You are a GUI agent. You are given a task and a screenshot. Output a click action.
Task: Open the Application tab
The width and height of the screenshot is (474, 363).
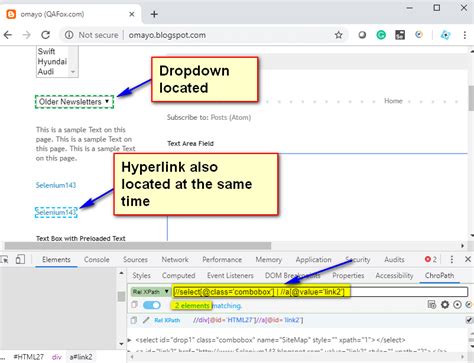(313, 259)
